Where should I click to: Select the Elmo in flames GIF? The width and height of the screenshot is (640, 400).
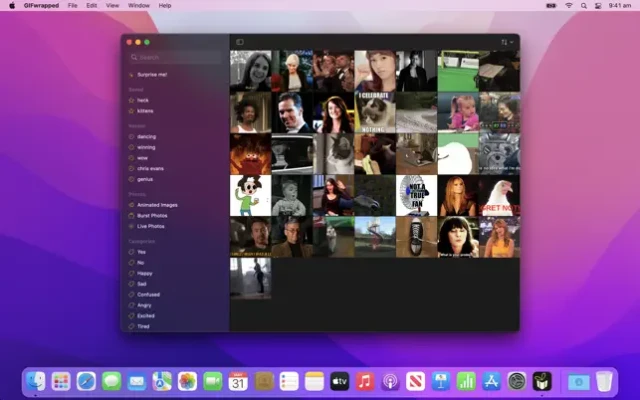tap(251, 154)
